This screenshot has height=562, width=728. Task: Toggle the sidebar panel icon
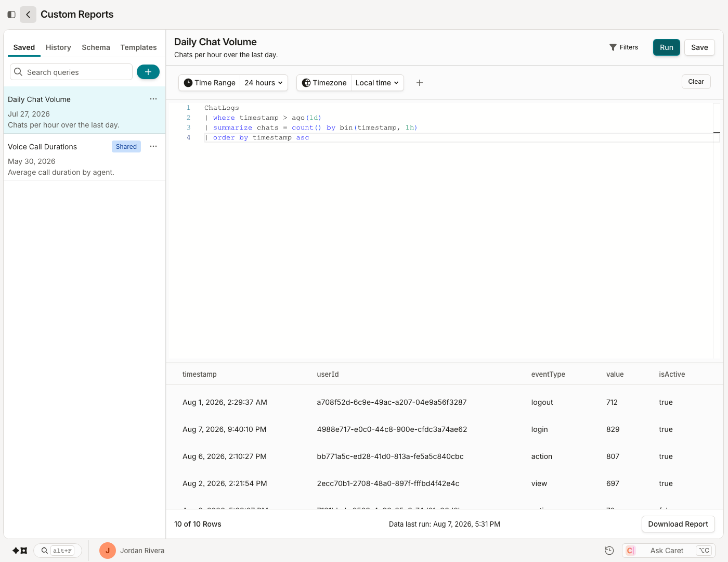11,15
